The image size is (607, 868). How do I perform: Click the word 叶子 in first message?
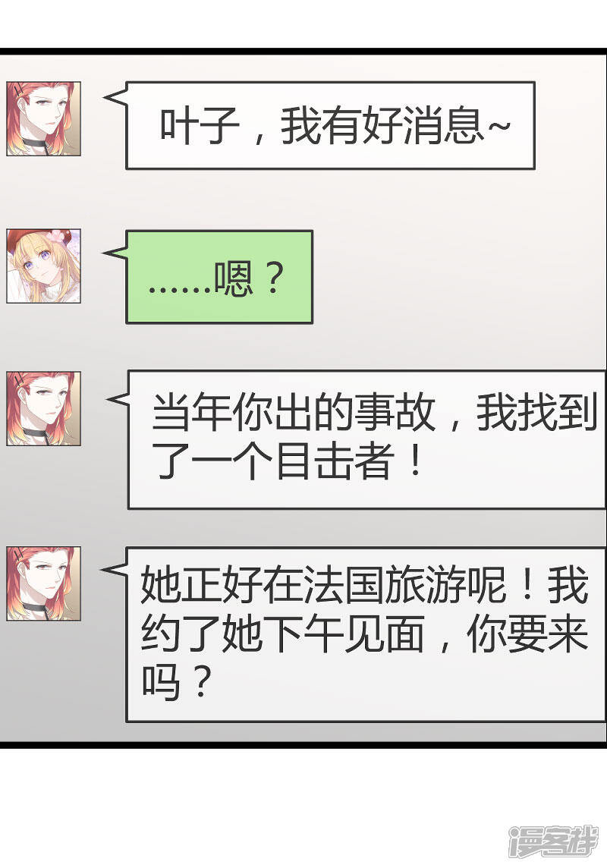pos(200,126)
